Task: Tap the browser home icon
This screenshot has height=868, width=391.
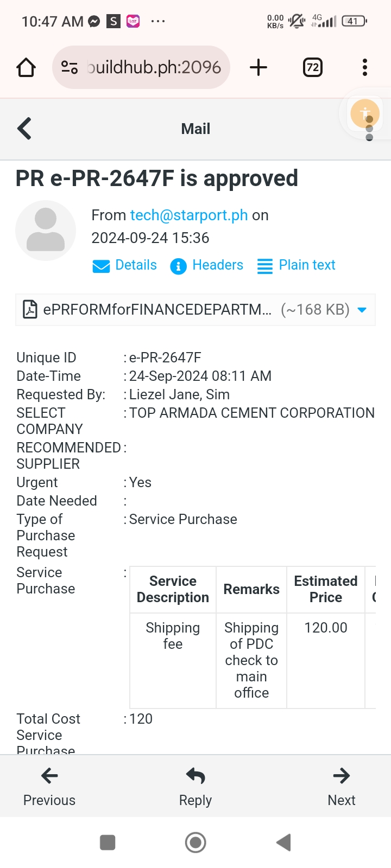Action: pos(26,68)
